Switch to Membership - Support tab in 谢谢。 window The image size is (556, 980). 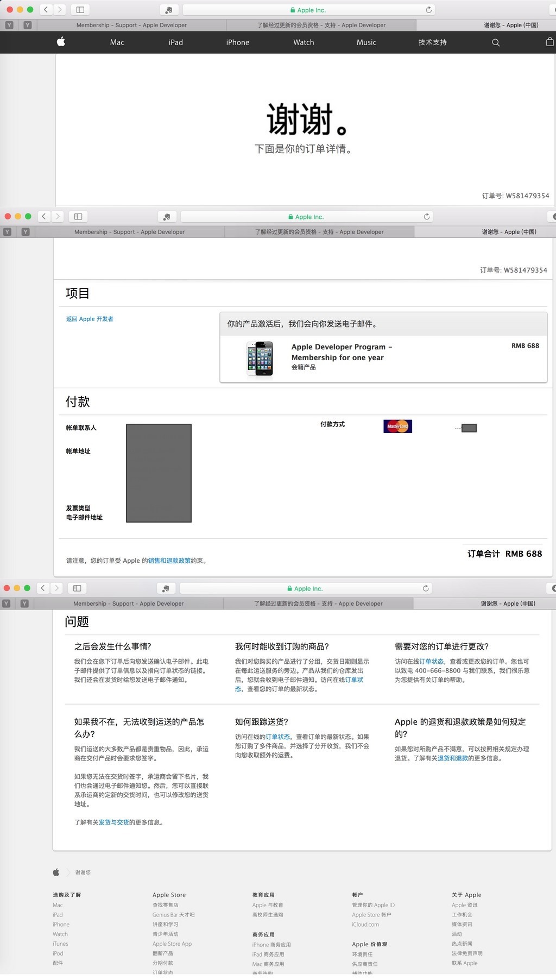(131, 25)
